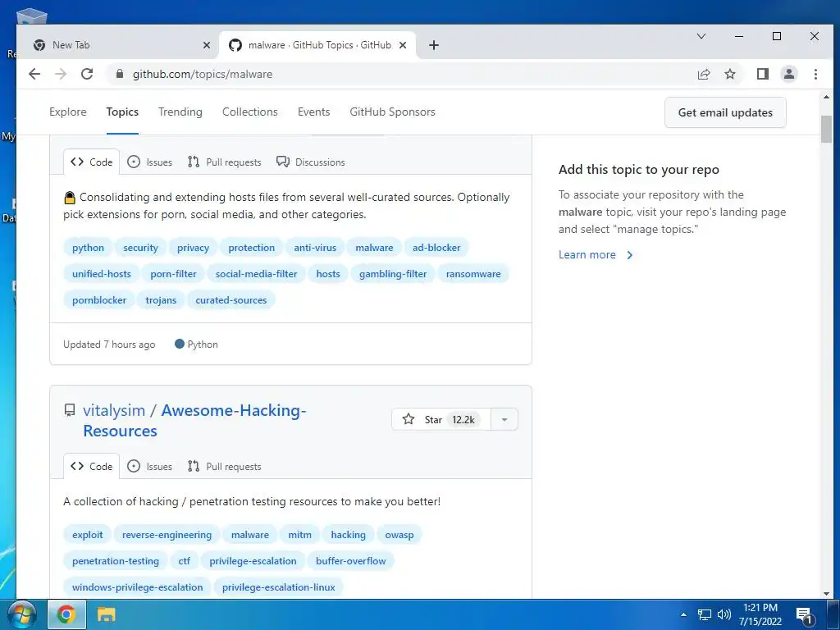Open Pull requests of Awesome-Hacking-Resources

point(225,466)
